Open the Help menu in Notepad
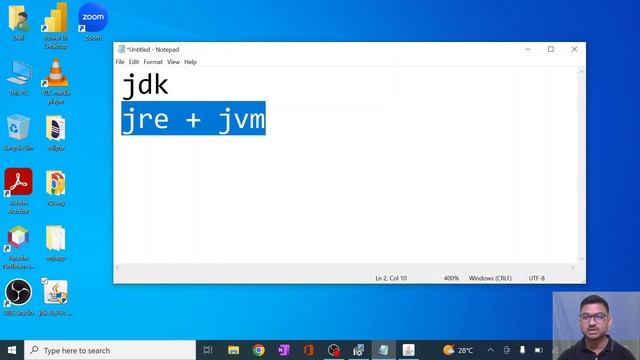Viewport: 640px width, 360px height. tap(190, 62)
